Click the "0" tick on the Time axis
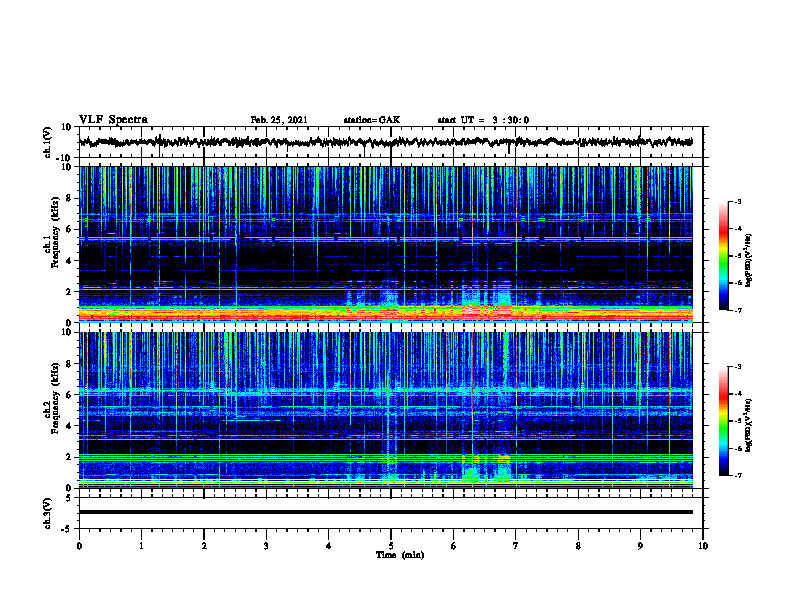The image size is (792, 612). tap(79, 546)
